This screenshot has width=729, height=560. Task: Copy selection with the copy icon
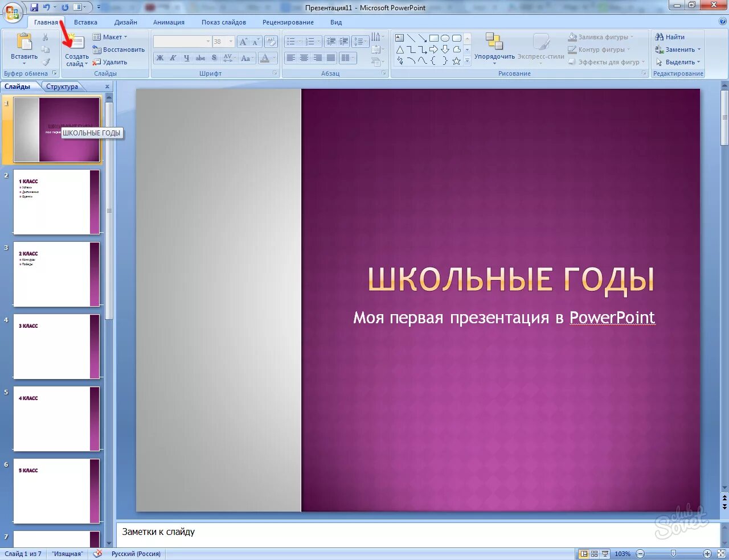click(x=46, y=50)
